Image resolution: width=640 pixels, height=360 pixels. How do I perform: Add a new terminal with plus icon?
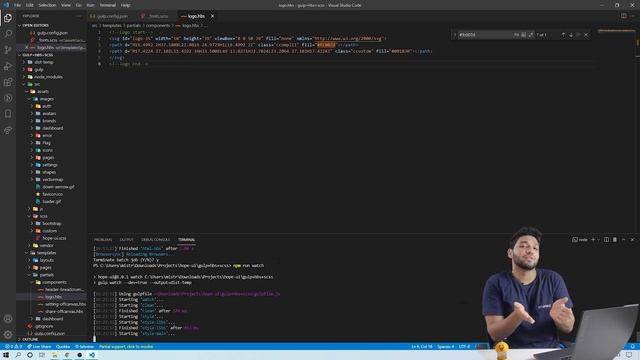593,240
